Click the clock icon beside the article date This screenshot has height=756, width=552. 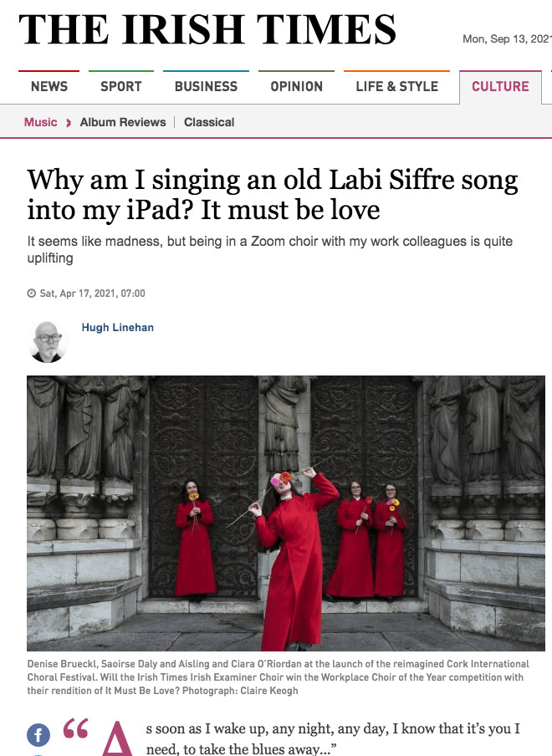click(31, 294)
